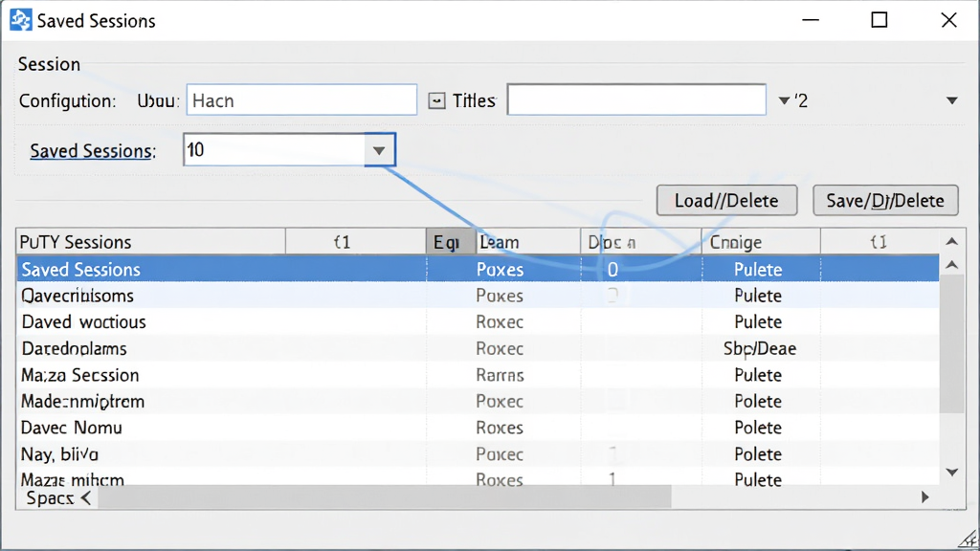Screen dimensions: 980x551
Task: Sort by PuTY Sessions column header
Action: [150, 242]
